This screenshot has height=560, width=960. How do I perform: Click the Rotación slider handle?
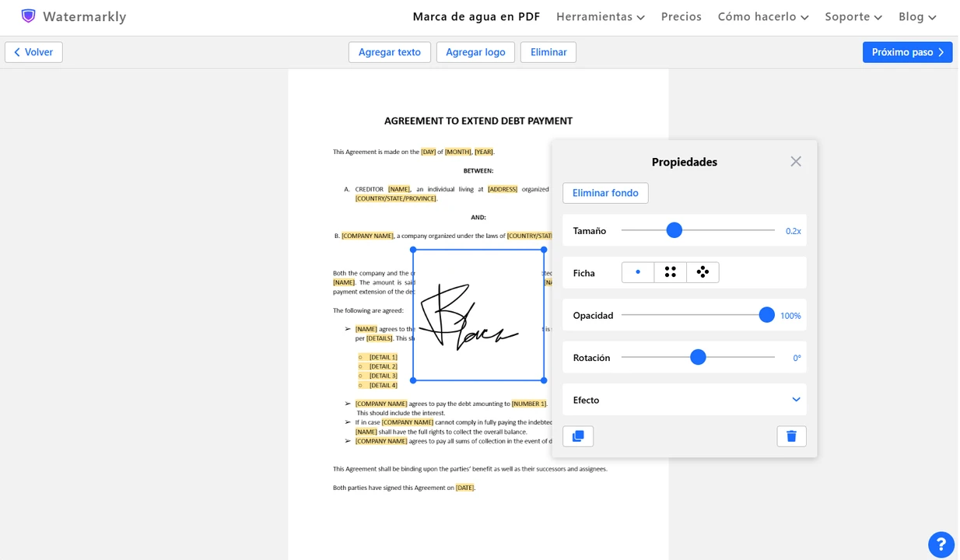pyautogui.click(x=698, y=357)
